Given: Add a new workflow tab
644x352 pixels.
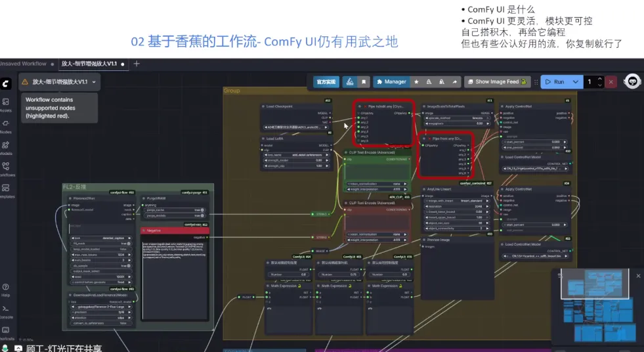Looking at the screenshot, I should coord(137,64).
